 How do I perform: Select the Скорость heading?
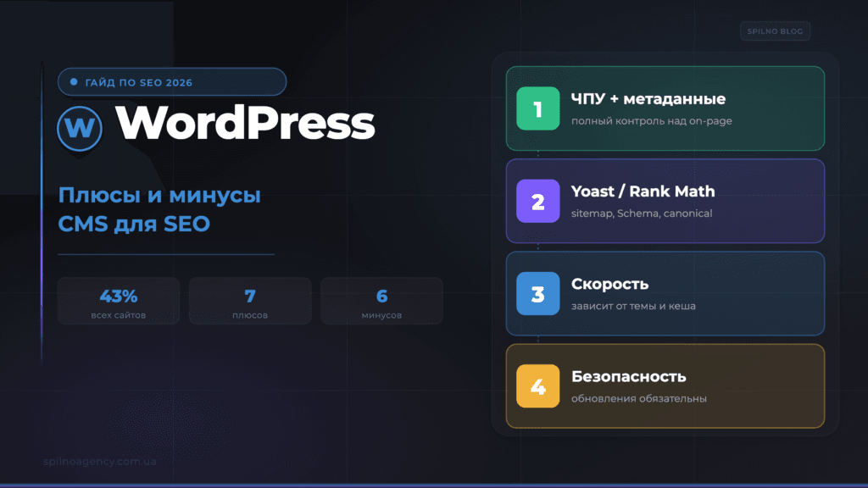click(x=609, y=284)
